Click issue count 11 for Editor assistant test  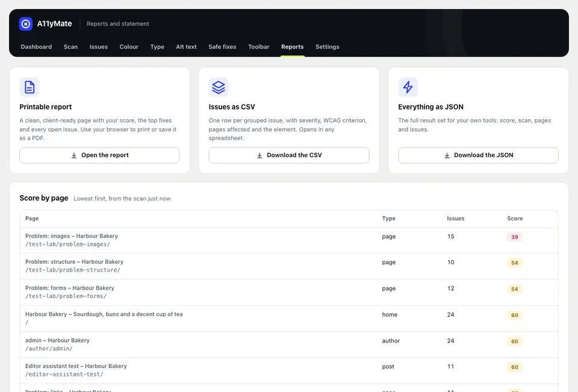point(450,367)
